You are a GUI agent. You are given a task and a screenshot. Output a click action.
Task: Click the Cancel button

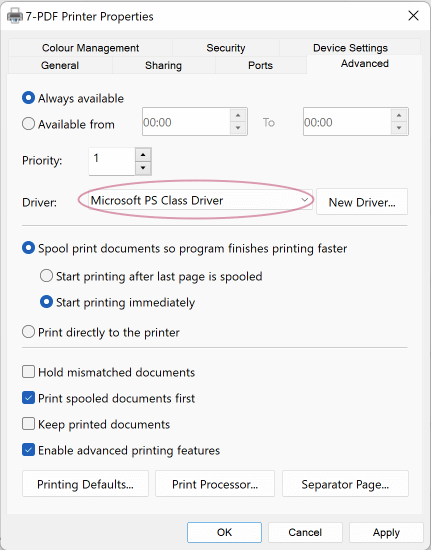[305, 532]
